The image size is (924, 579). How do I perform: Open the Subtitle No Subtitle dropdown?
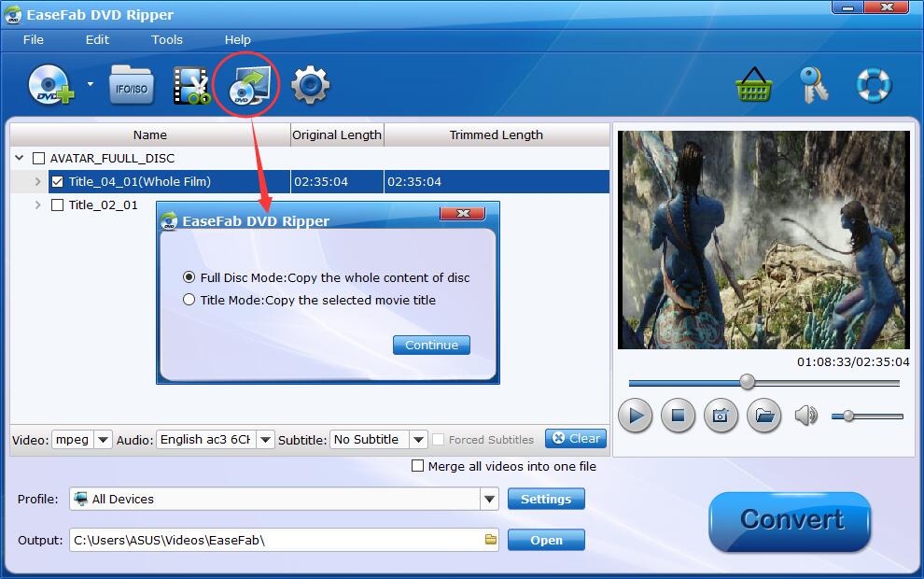[418, 439]
